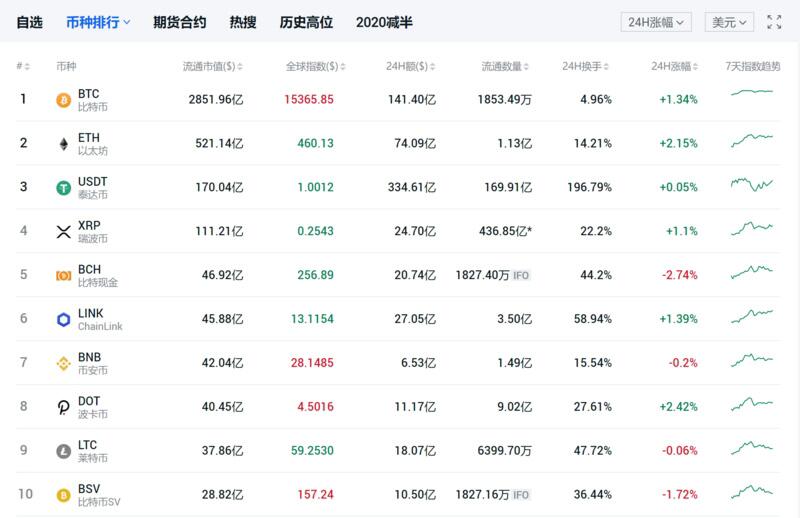
Task: Click LTC index value 59.2530
Action: [x=312, y=451]
